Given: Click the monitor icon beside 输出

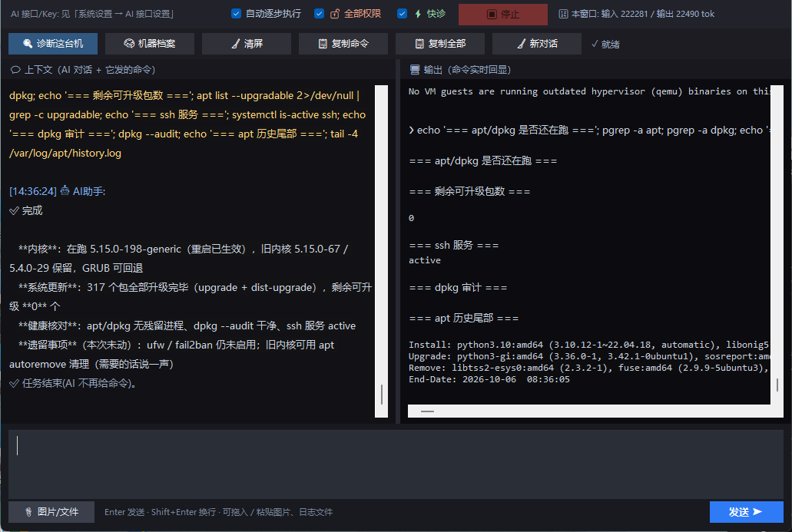Looking at the screenshot, I should (415, 70).
